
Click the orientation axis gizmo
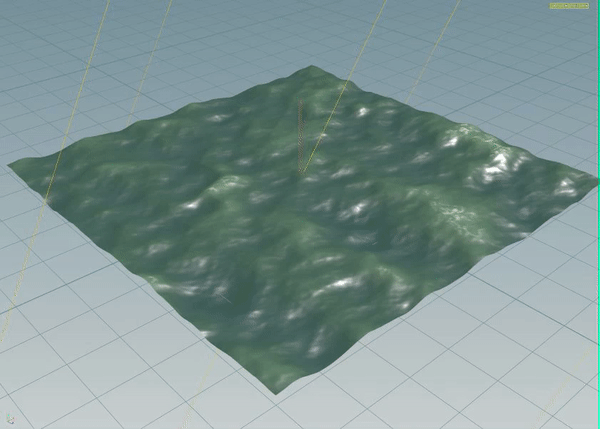tap(11, 418)
